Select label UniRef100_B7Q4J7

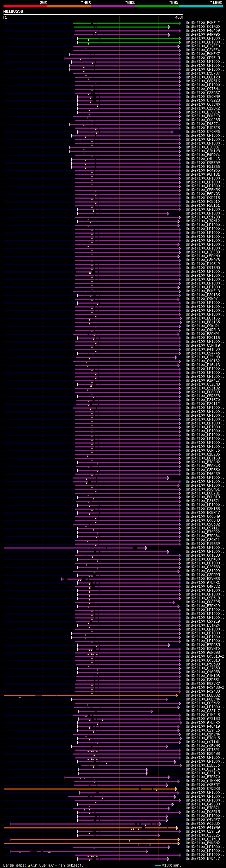point(203,859)
